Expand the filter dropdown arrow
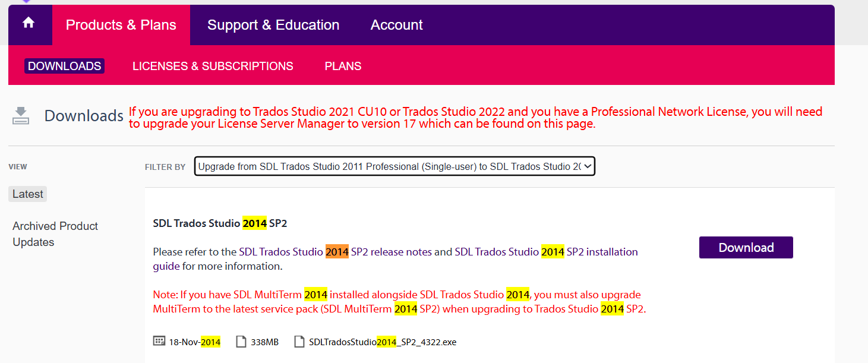The height and width of the screenshot is (363, 868). coord(588,166)
